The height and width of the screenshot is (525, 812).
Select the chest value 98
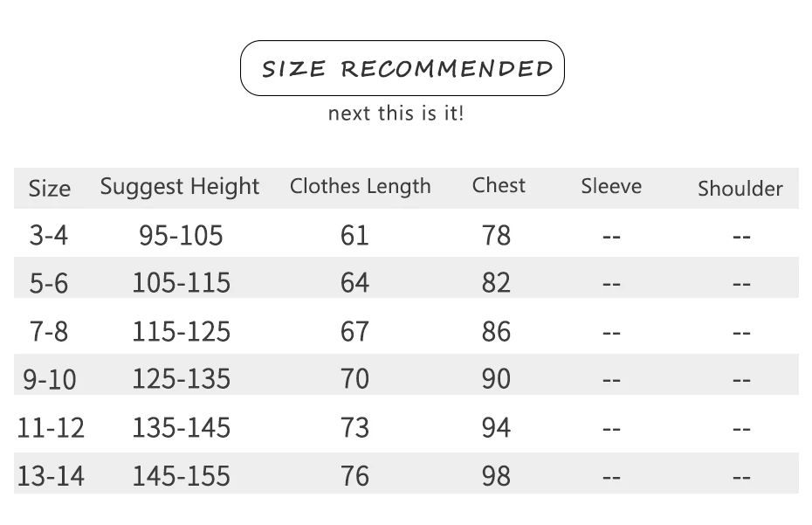[496, 476]
